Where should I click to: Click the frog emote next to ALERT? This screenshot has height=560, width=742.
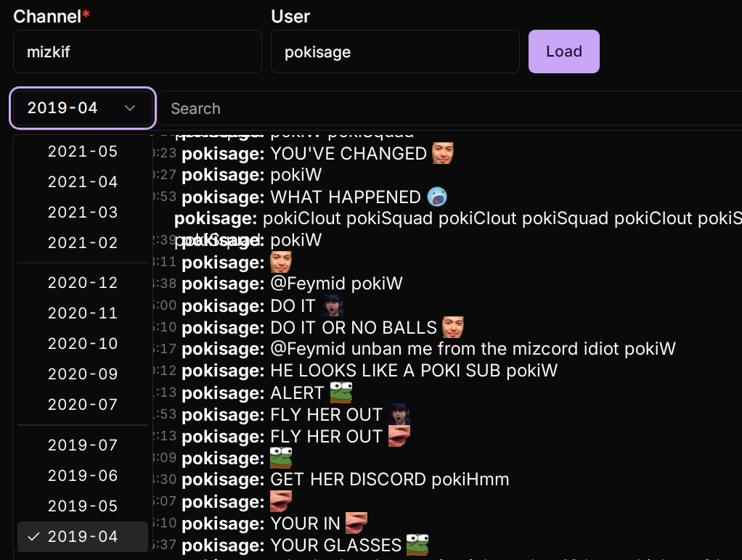point(341,392)
